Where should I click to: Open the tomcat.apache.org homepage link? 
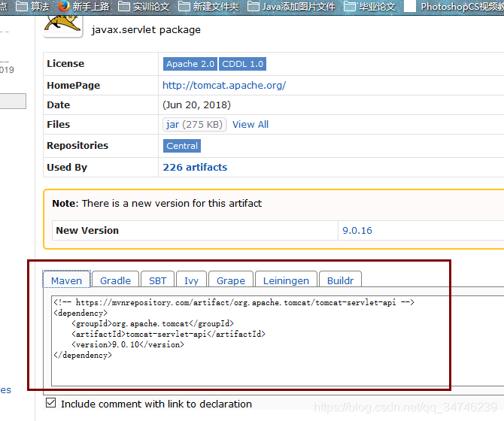224,85
